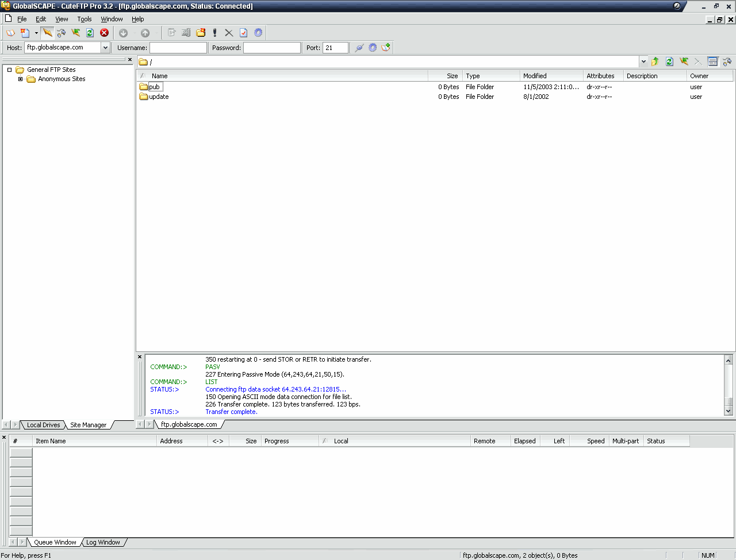Click the Delete X toolbar icon
The height and width of the screenshot is (560, 736).
229,33
